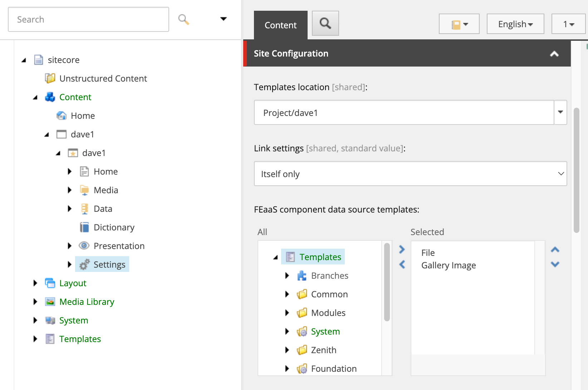
Task: Open the Link settings Itself only dropdown
Action: [x=411, y=174]
